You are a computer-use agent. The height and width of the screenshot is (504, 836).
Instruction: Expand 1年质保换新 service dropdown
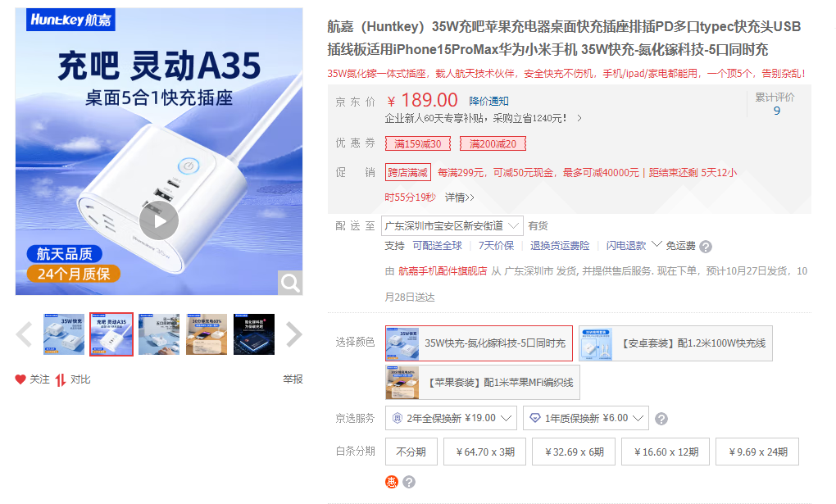(585, 418)
